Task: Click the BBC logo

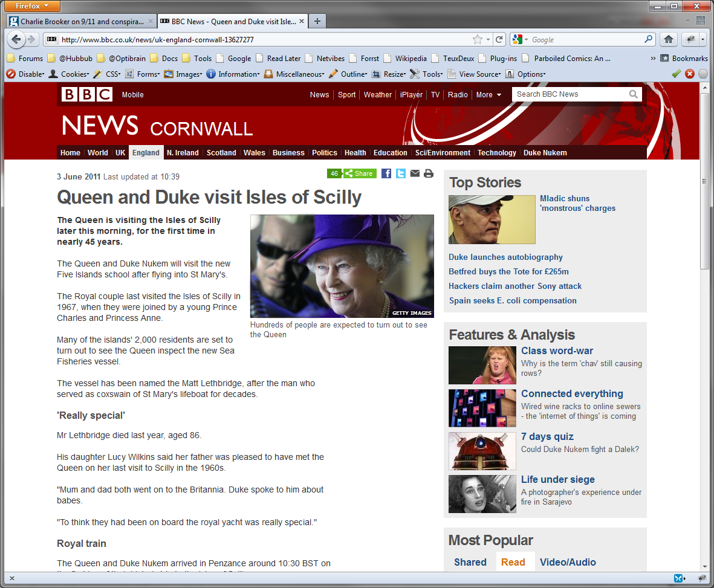Action: 87,94
